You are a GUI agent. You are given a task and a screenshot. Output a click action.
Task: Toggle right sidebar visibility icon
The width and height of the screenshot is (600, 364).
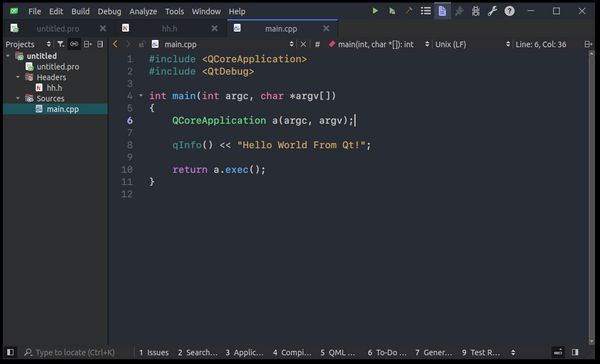575,352
